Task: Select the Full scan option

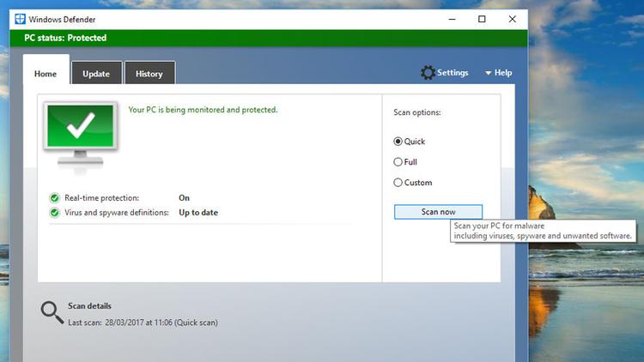Action: 398,161
